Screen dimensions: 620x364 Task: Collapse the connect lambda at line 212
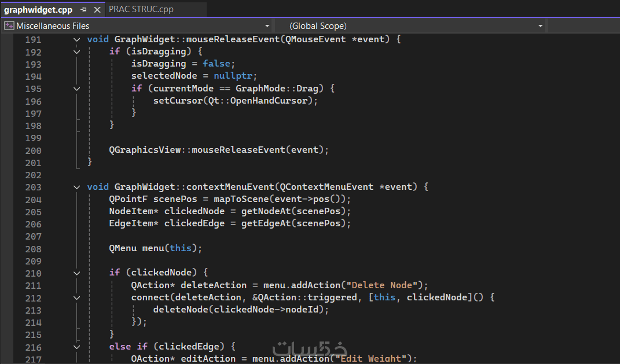[x=77, y=298]
